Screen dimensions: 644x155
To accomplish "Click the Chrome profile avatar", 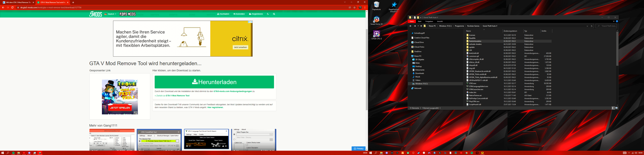I will pyautogui.click(x=360, y=8).
